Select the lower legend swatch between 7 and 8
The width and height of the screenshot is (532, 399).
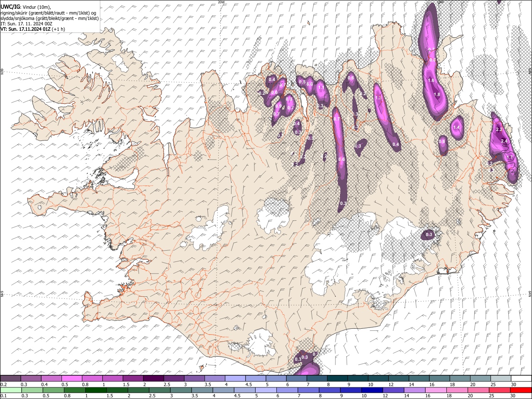tap(308, 390)
